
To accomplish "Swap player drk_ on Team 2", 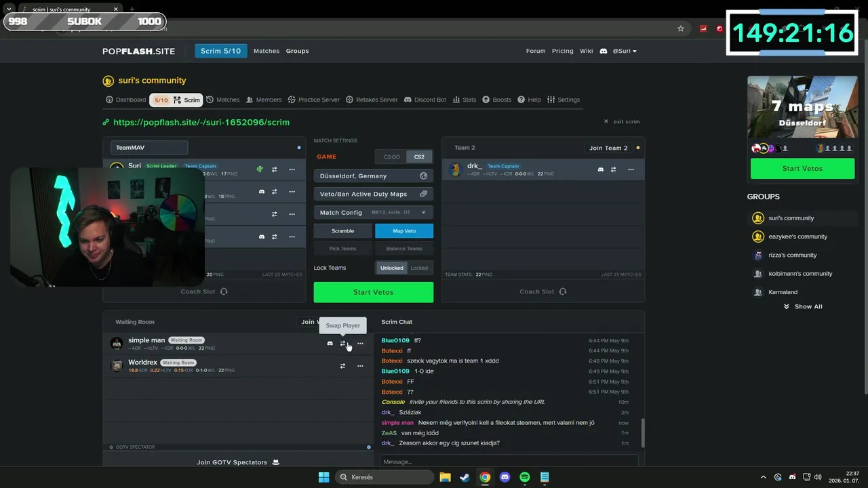I will [x=613, y=169].
